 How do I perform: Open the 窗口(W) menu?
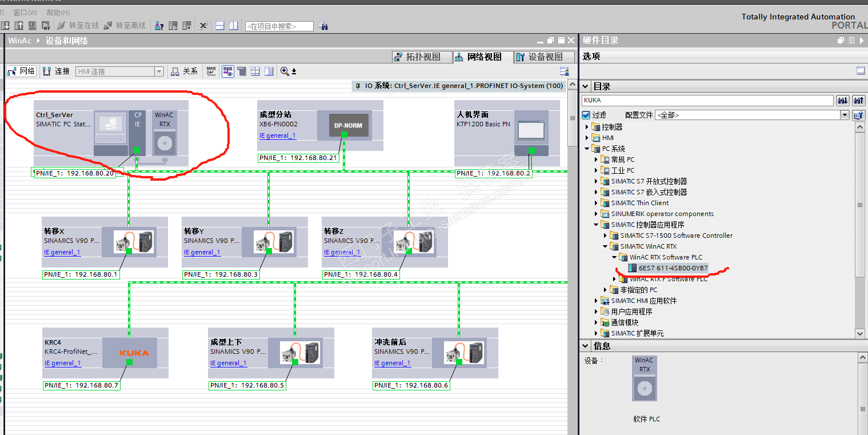[x=25, y=13]
